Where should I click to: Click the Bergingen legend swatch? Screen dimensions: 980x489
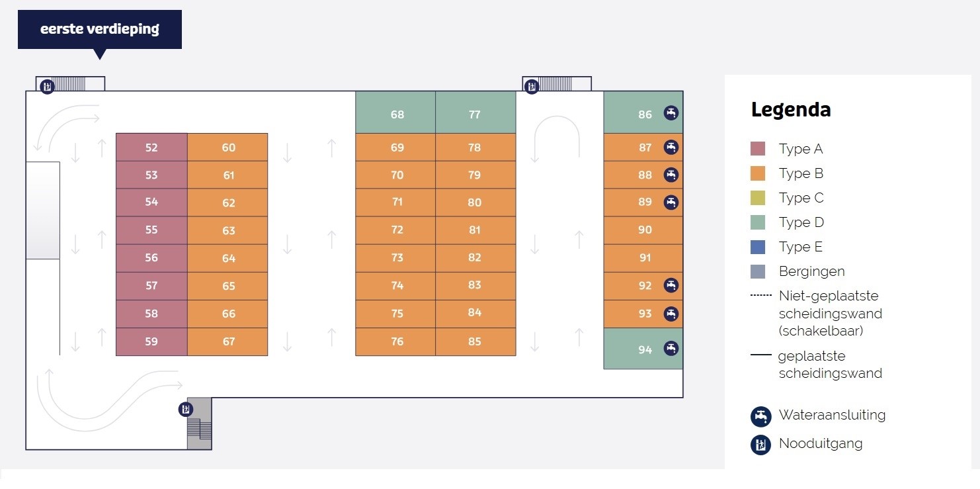pos(758,271)
